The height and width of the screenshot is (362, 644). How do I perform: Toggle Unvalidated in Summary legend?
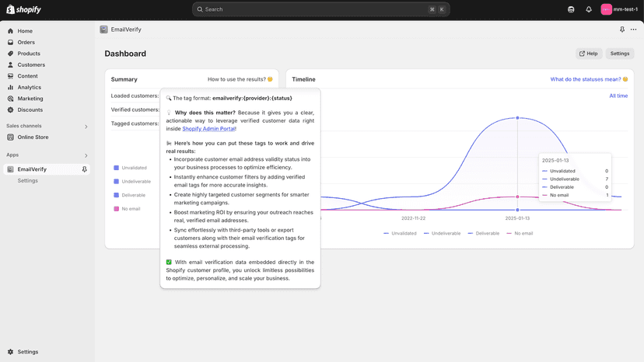tap(130, 168)
